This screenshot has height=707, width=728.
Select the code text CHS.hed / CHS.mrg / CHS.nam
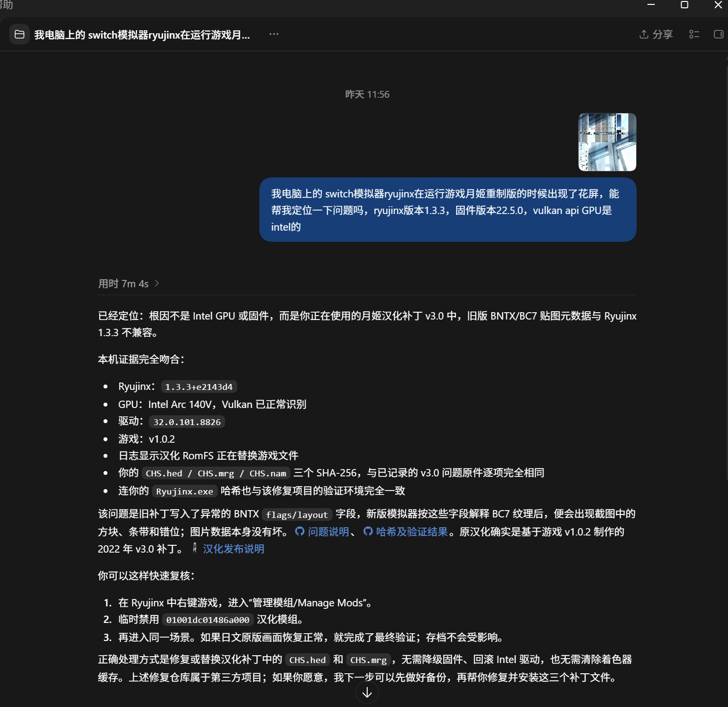click(216, 473)
